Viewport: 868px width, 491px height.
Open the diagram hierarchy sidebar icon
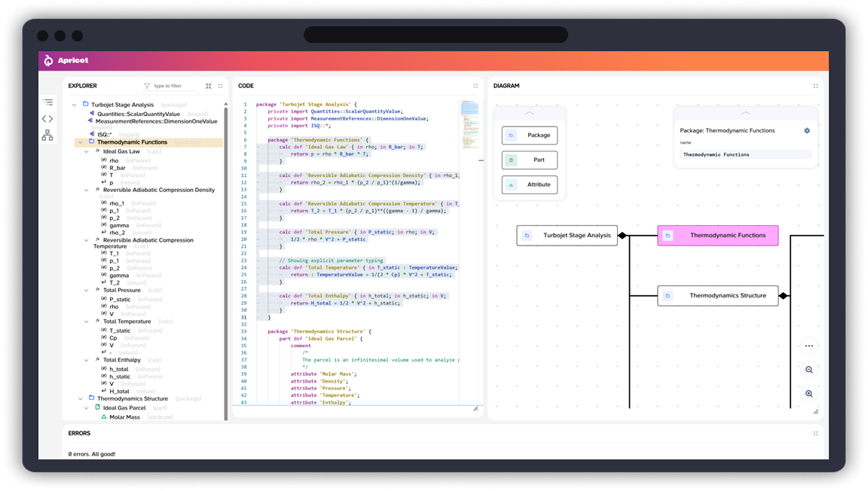tap(47, 135)
